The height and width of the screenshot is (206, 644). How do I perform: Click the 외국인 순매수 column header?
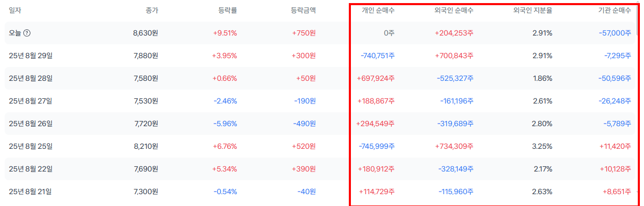pyautogui.click(x=454, y=10)
